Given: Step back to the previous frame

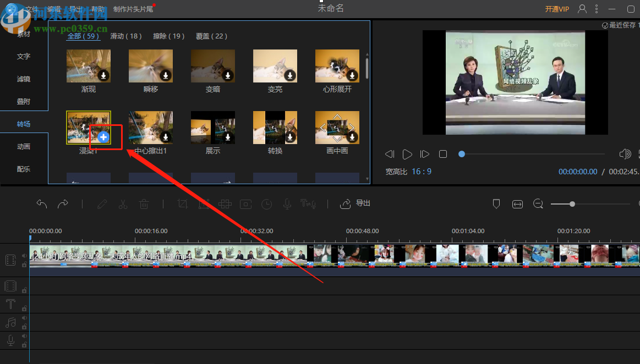Looking at the screenshot, I should click(x=390, y=154).
